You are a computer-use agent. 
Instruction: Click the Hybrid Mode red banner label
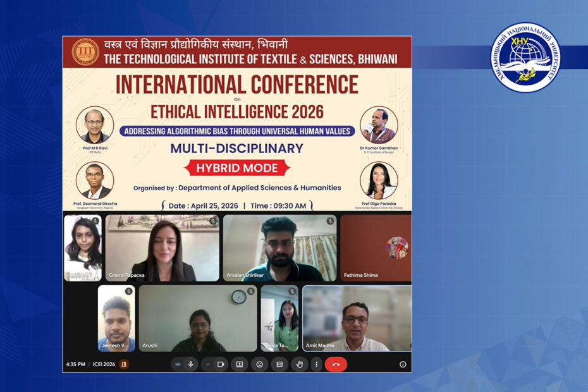[x=237, y=168]
